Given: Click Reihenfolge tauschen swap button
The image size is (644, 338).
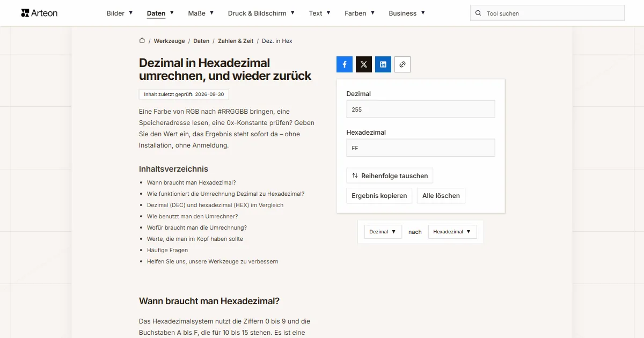Looking at the screenshot, I should [x=390, y=175].
